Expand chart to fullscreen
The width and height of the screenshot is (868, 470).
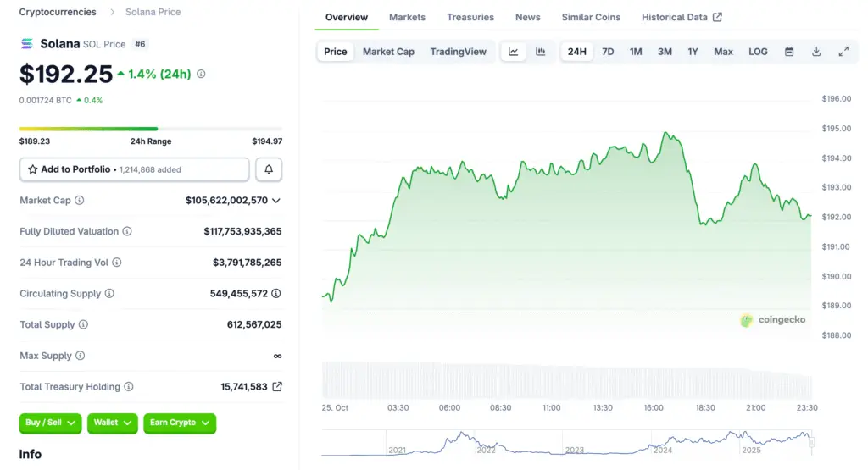pyautogui.click(x=843, y=52)
